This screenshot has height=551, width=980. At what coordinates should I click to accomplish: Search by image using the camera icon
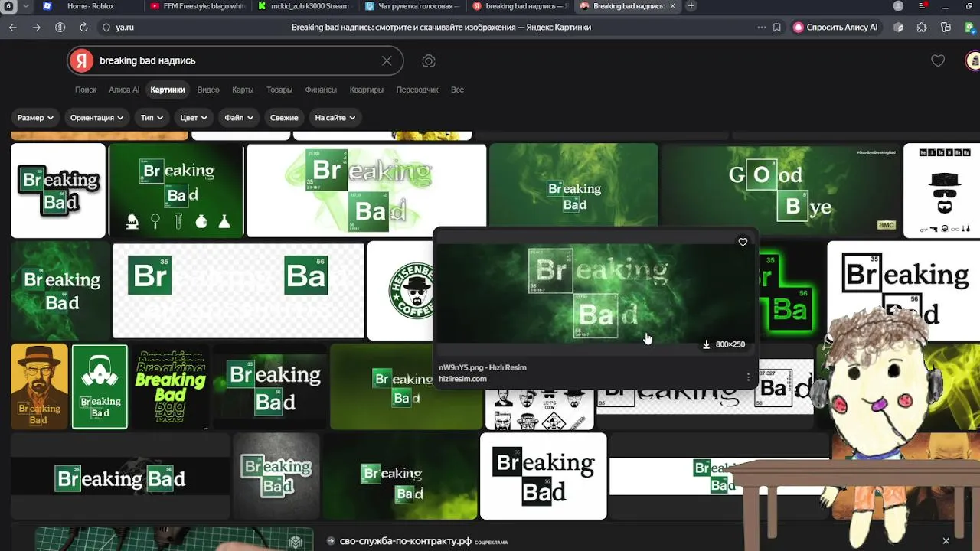429,60
